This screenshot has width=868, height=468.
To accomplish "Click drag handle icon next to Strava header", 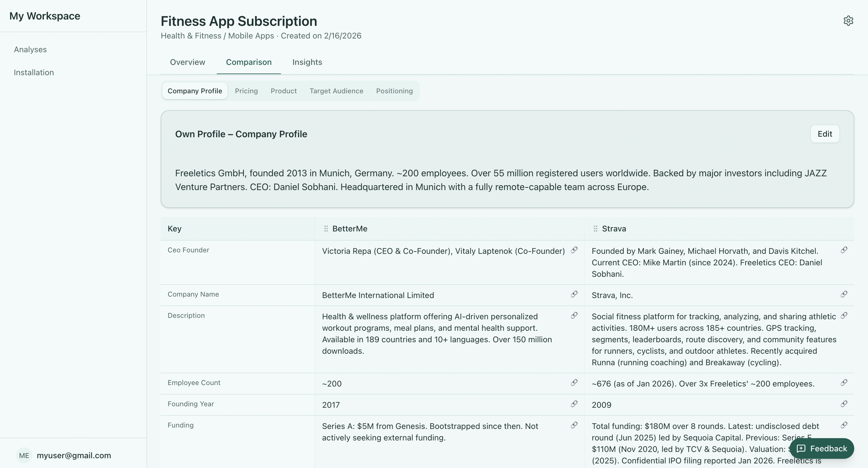I will (595, 229).
